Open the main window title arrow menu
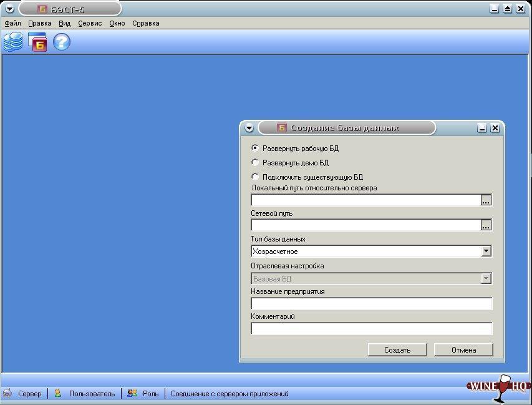This screenshot has height=405, width=532. 9,9
